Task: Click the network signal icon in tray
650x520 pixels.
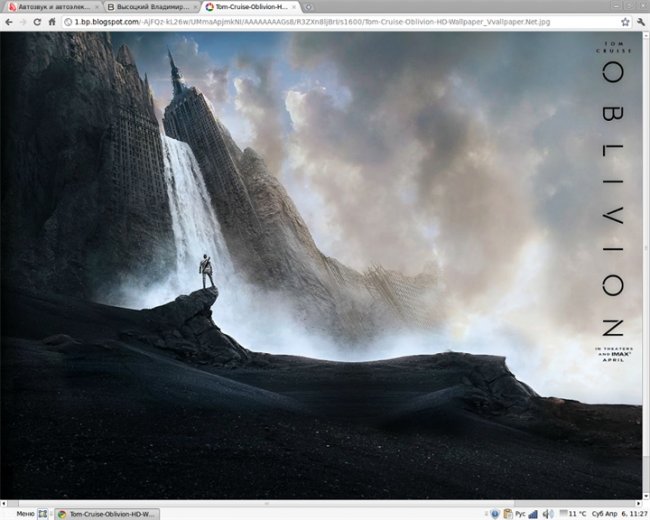Action: click(533, 513)
